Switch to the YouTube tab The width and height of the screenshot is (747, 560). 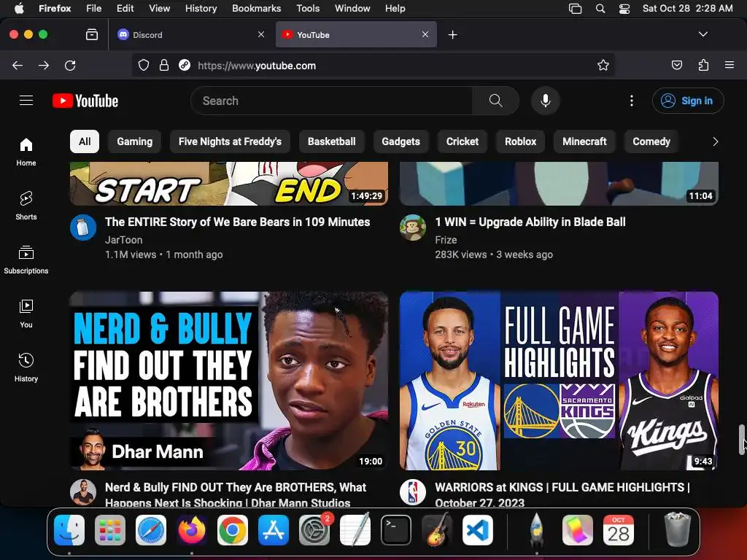click(356, 35)
